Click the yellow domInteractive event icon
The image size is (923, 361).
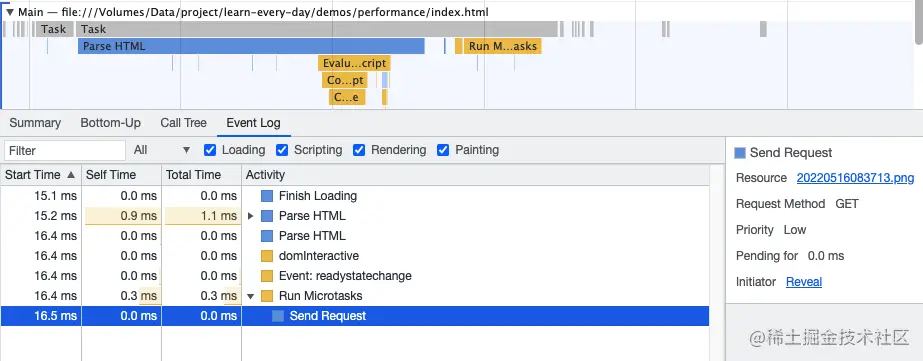[x=267, y=256]
